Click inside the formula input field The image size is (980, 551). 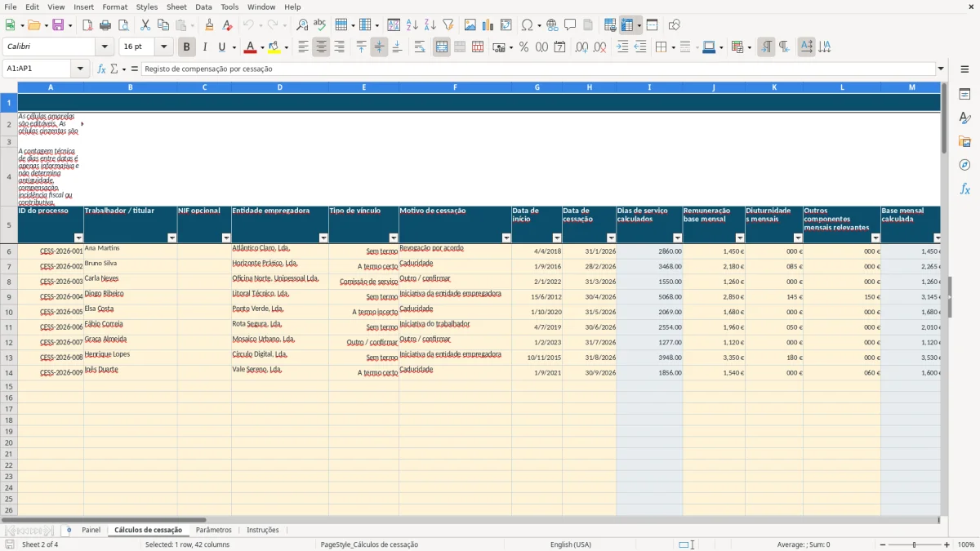click(x=539, y=69)
